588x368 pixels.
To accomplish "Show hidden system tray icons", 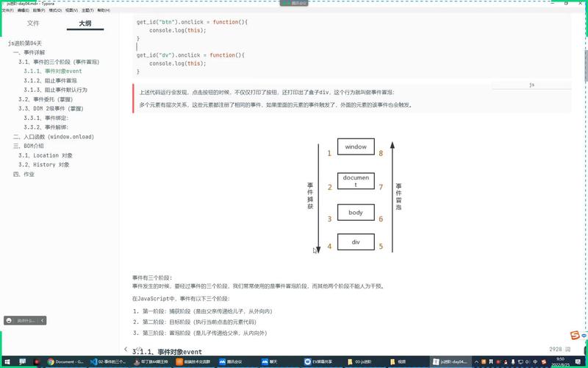I will (x=476, y=361).
